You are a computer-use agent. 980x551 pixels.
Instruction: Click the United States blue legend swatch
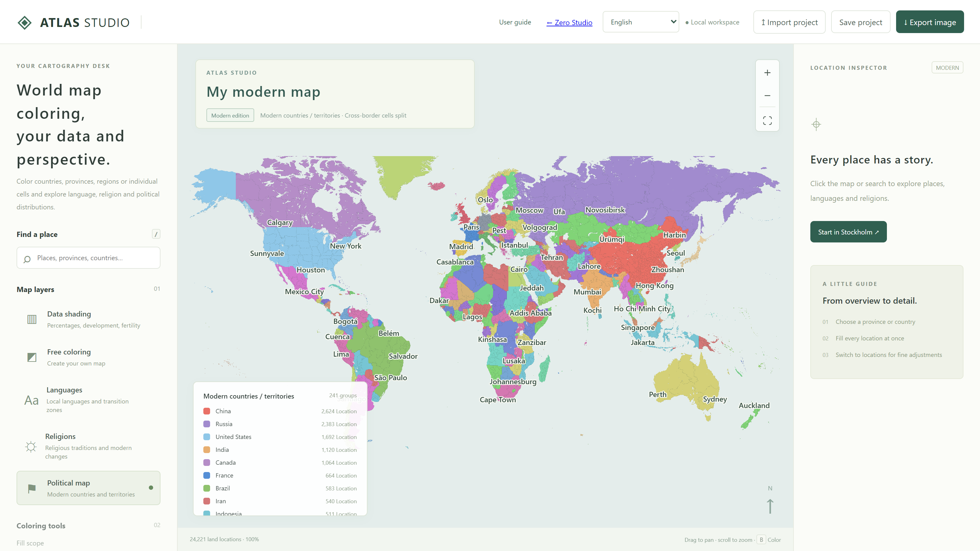click(207, 437)
